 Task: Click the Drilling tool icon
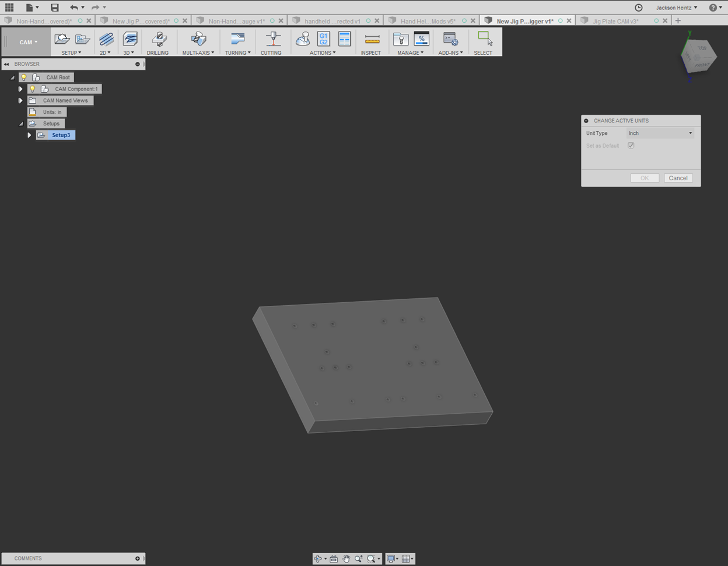[x=158, y=40]
